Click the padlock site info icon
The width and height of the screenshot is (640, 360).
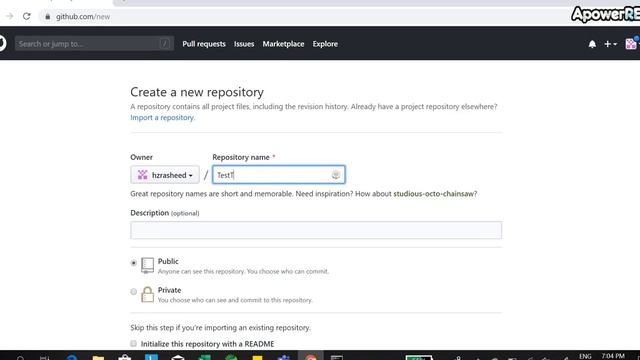pos(48,17)
